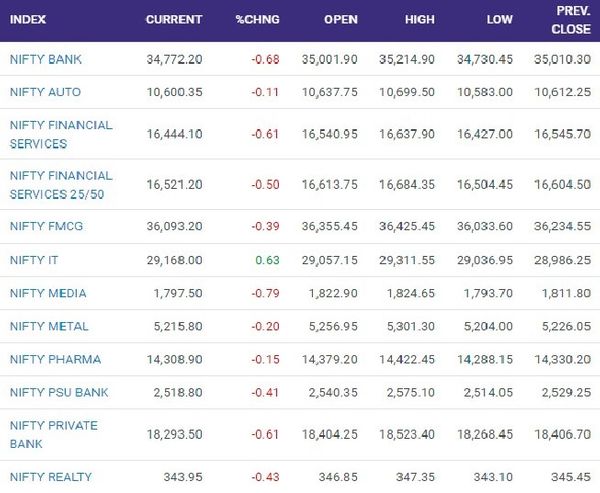
Task: Select NIFTY MEDIA current value 1,797.50
Action: click(x=178, y=293)
